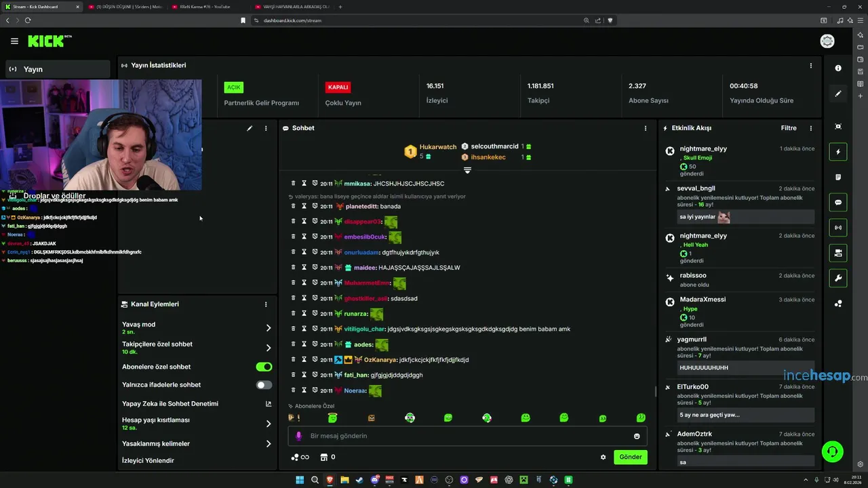The height and width of the screenshot is (488, 868).
Task: Delete message from onurluadam
Action: pos(293,252)
